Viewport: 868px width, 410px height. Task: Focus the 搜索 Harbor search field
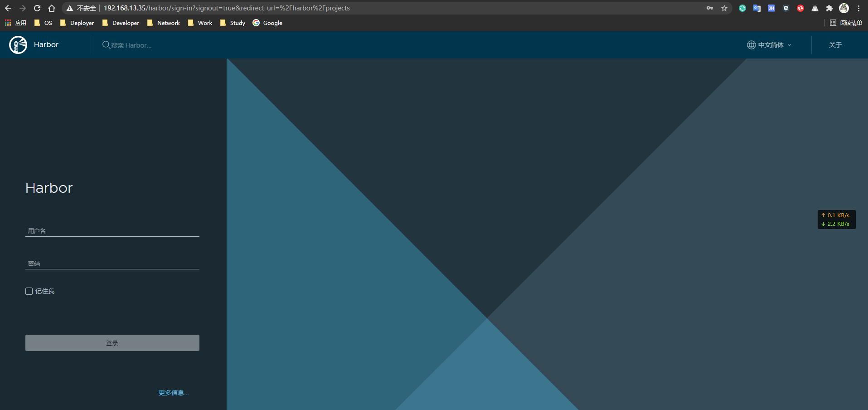[x=131, y=45]
